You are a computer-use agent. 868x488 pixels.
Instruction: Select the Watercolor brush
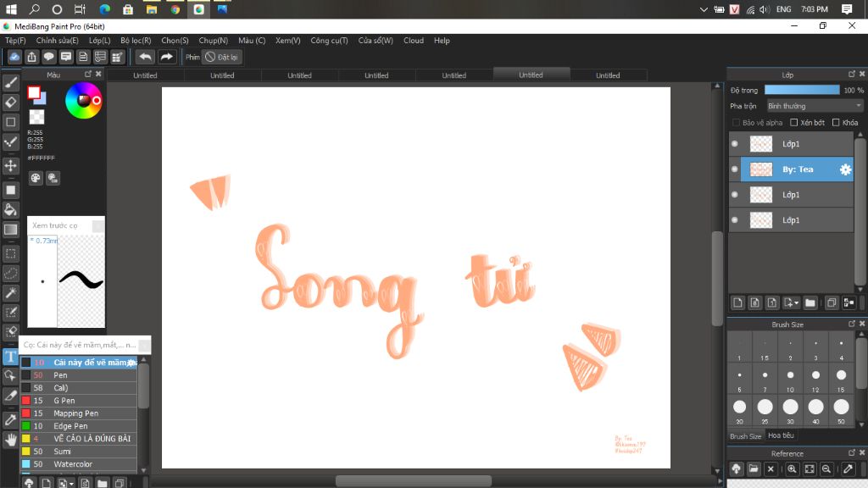click(x=79, y=464)
